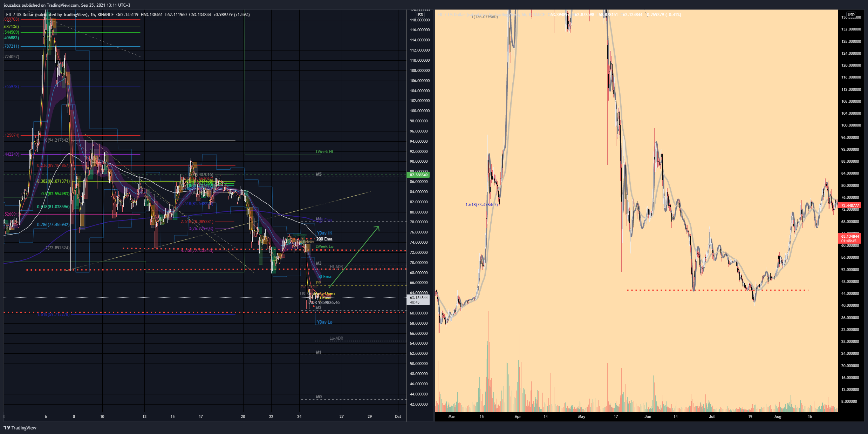Click the green 87.386549 price label
The height and width of the screenshot is (434, 868).
pyautogui.click(x=419, y=175)
